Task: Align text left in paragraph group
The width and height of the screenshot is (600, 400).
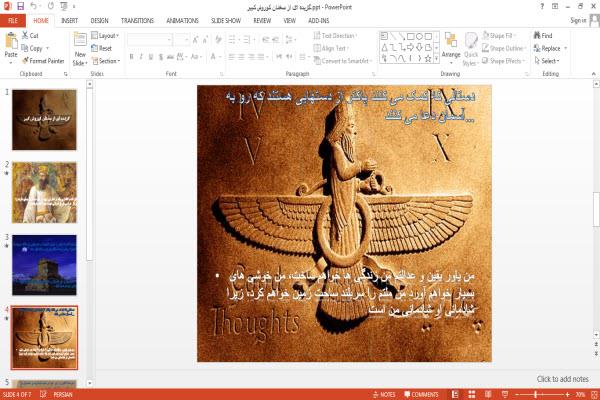Action: tap(232, 57)
